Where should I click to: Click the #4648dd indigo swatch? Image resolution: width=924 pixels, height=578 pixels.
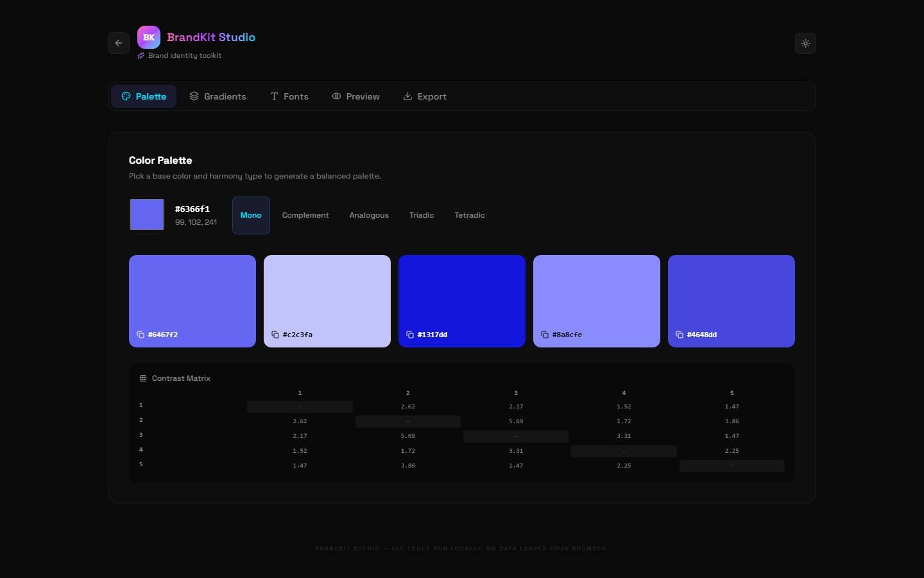point(732,301)
